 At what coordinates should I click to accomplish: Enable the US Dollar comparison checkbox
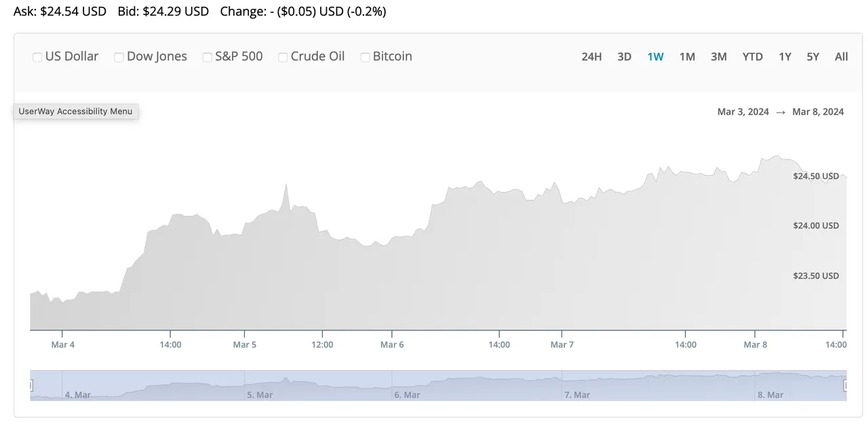pos(38,57)
